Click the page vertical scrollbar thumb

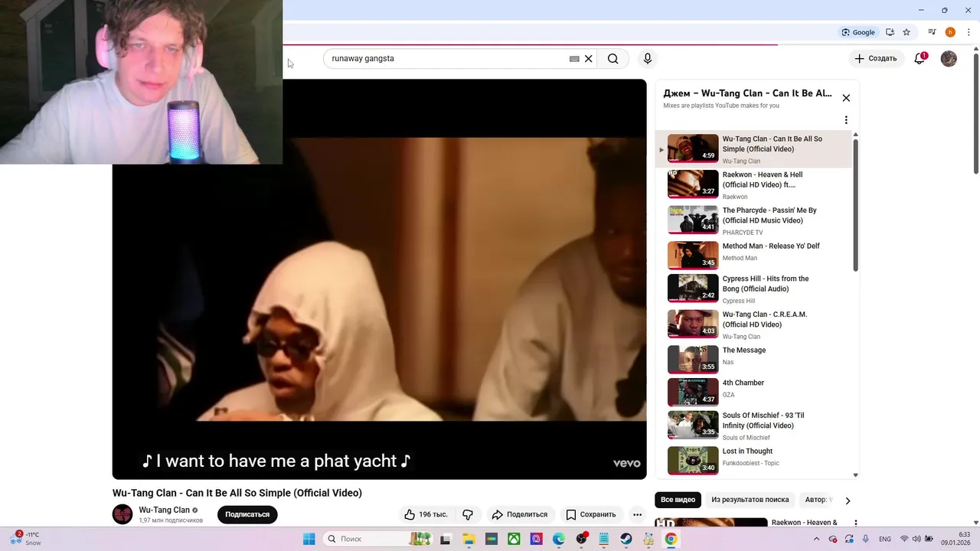pos(976,113)
